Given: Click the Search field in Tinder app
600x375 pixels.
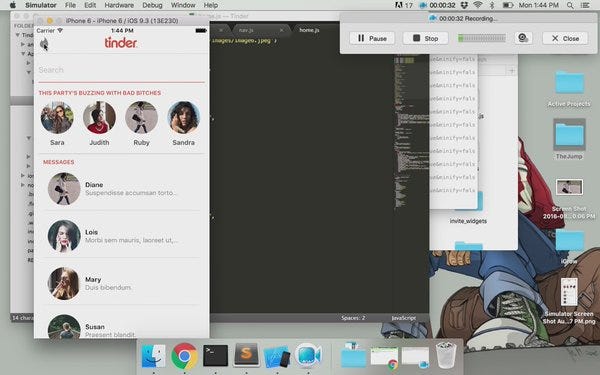Looking at the screenshot, I should [121, 70].
